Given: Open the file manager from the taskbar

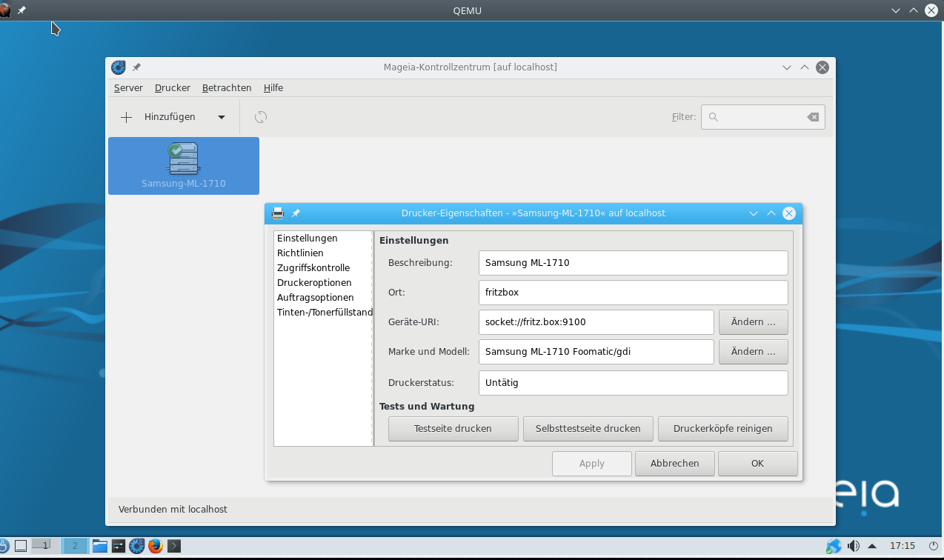Looking at the screenshot, I should (x=100, y=546).
